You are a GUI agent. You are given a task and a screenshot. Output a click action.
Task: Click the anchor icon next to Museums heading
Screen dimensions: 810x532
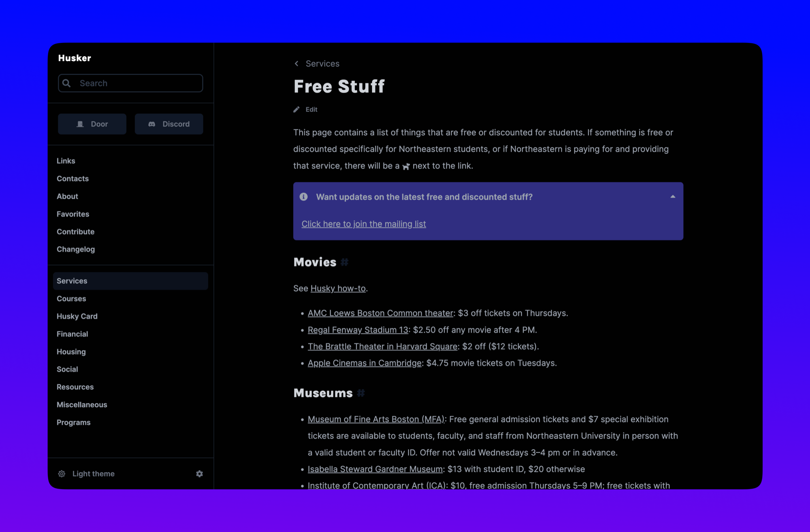click(361, 393)
